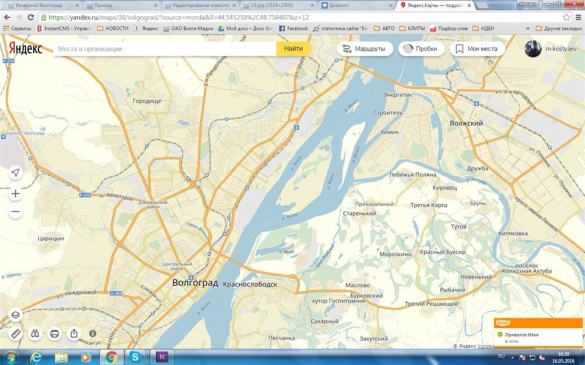Zoom in with the plus button
Screen dimensions: 585x365
pos(15,193)
